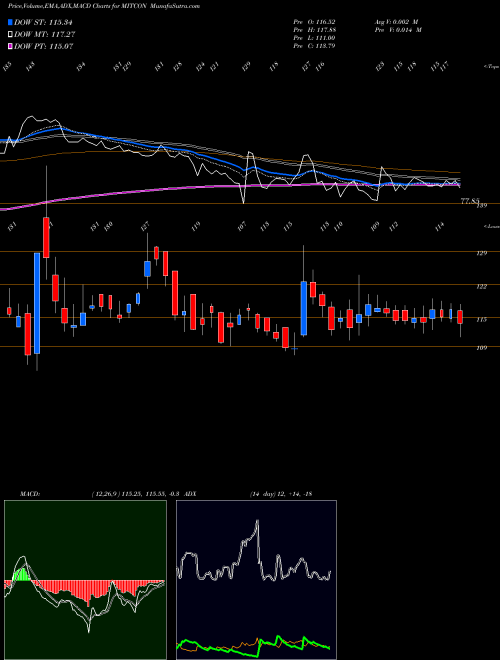
Task: Click the 129 price axis label
Action: click(482, 253)
